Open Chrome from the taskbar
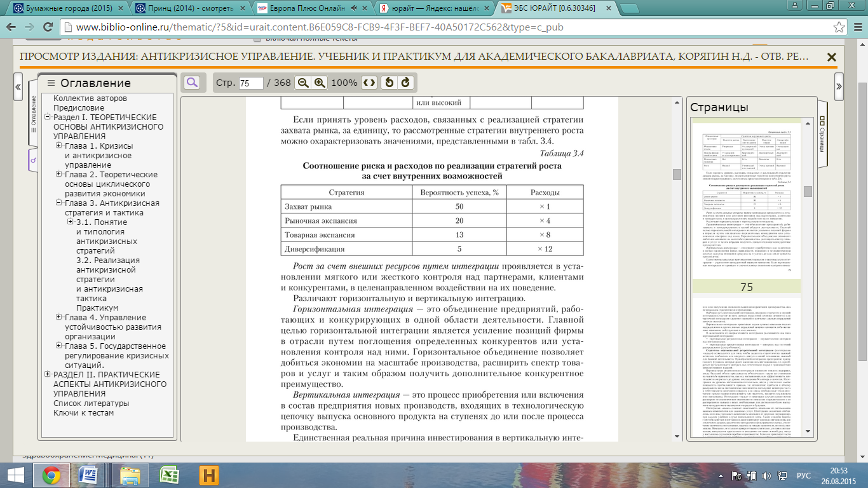 coord(51,475)
